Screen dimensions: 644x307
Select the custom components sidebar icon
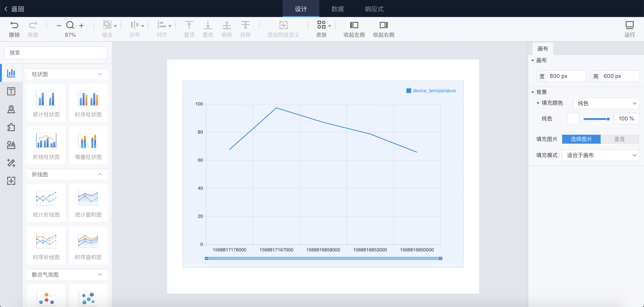click(x=11, y=181)
